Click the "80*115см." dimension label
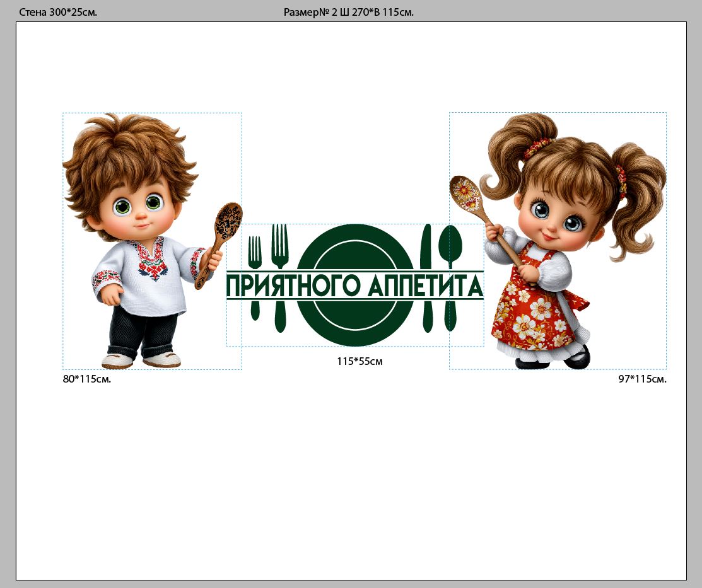 coord(87,379)
